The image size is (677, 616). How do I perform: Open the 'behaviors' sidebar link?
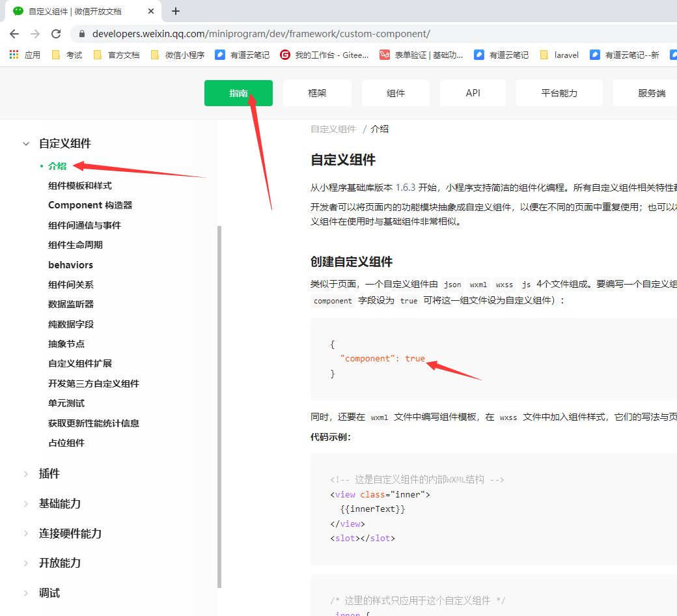[70, 264]
